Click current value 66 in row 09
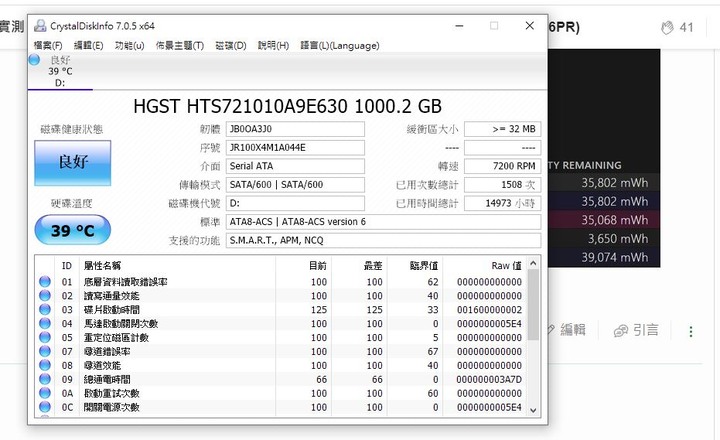Image resolution: width=720 pixels, height=440 pixels. [321, 379]
